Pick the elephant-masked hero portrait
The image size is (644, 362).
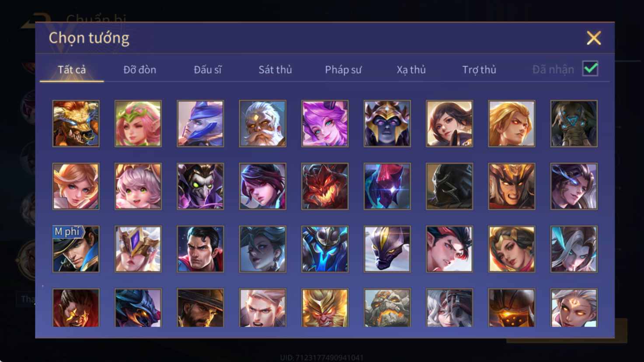(574, 124)
